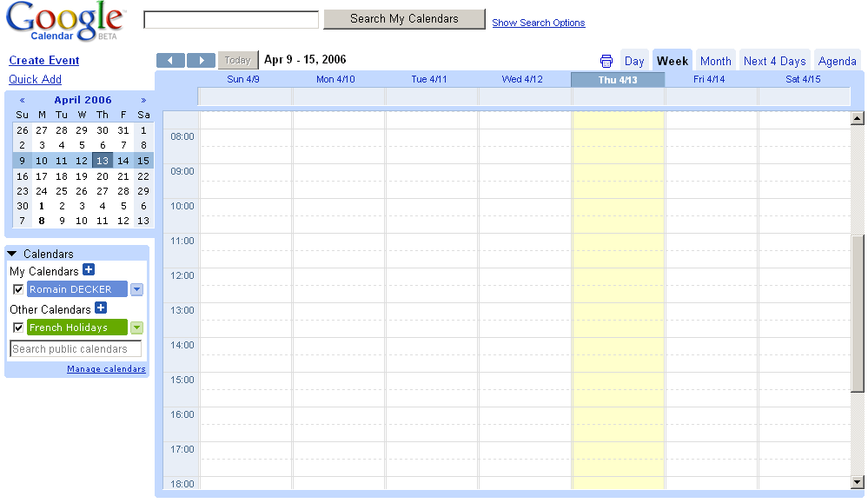Show previous month in mini calendar

tap(22, 100)
